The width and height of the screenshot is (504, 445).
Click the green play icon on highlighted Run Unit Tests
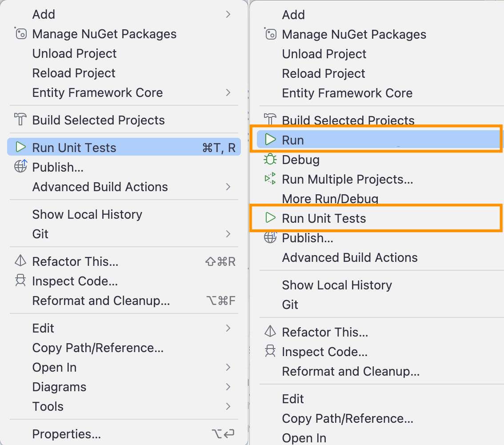point(20,147)
